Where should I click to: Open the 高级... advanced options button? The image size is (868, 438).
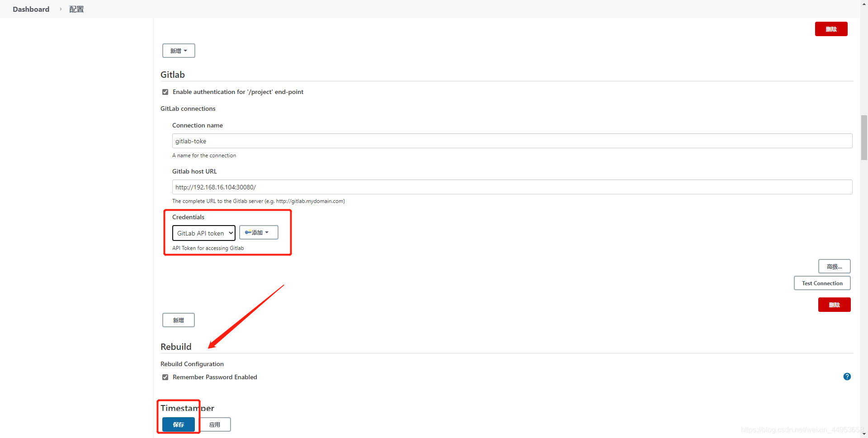pos(834,266)
